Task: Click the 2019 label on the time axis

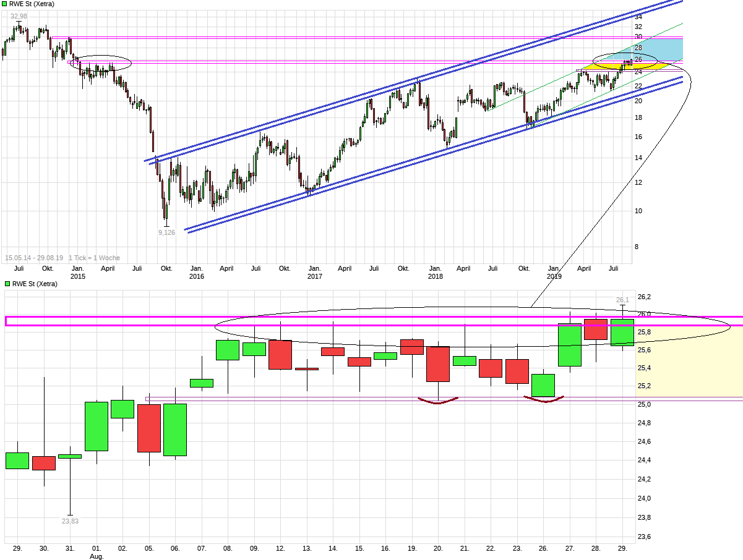Action: [x=554, y=276]
